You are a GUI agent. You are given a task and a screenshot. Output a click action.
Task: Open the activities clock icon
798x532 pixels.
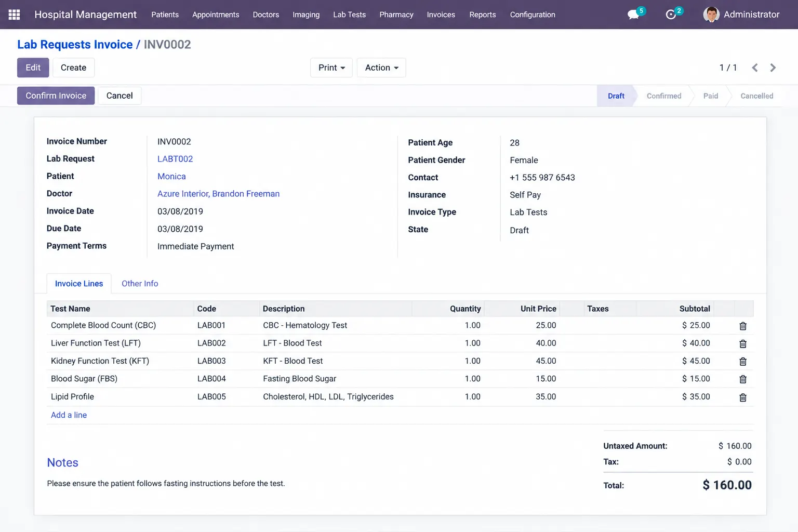point(671,15)
